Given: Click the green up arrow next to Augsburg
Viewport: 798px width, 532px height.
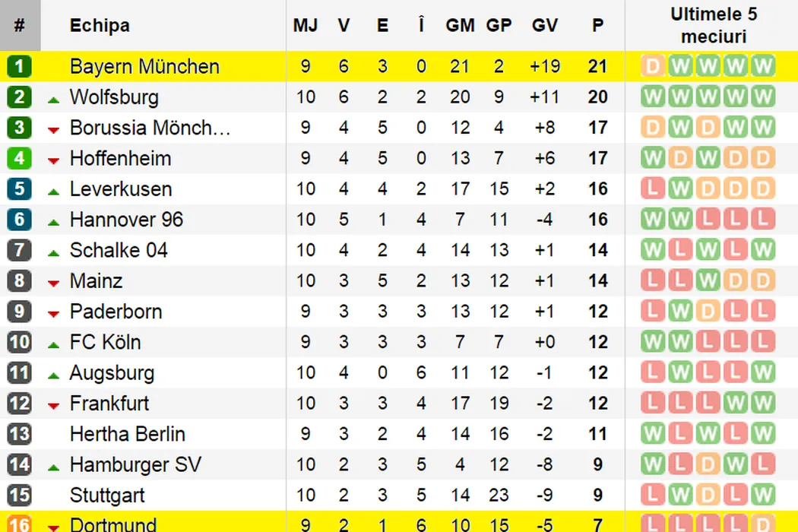Looking at the screenshot, I should pos(53,375).
